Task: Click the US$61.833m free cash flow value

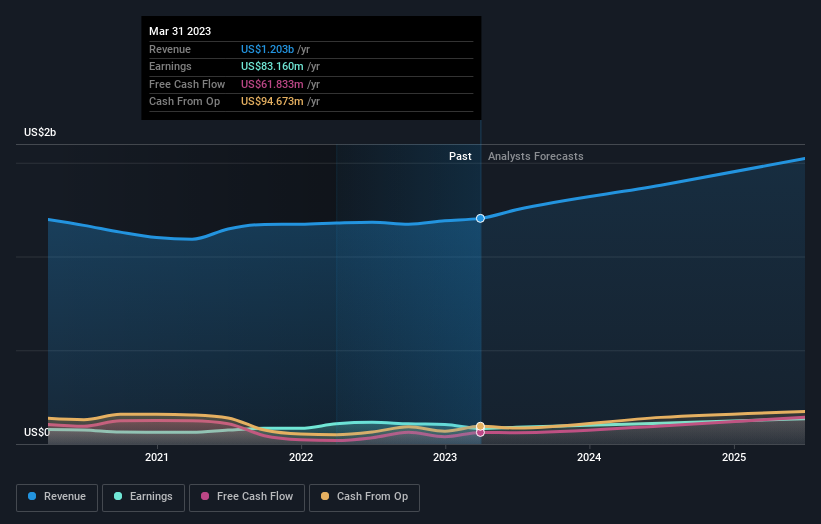Action: (x=272, y=84)
